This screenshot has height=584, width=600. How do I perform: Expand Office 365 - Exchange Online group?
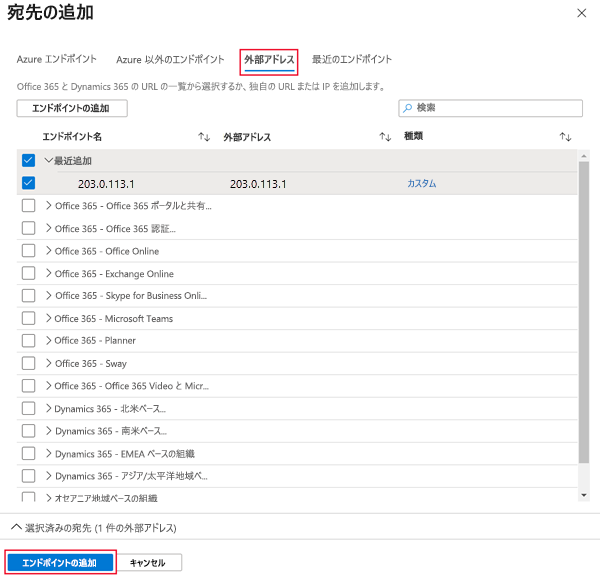click(x=49, y=273)
